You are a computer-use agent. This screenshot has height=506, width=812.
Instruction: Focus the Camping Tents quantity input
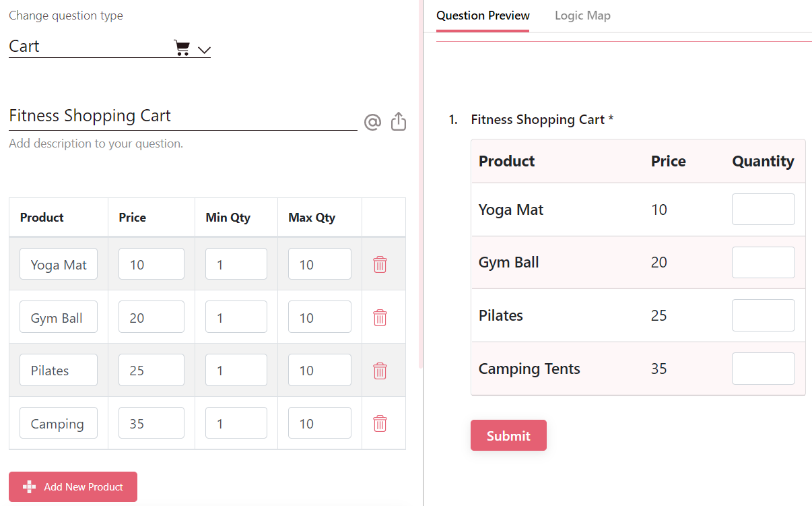click(x=763, y=369)
